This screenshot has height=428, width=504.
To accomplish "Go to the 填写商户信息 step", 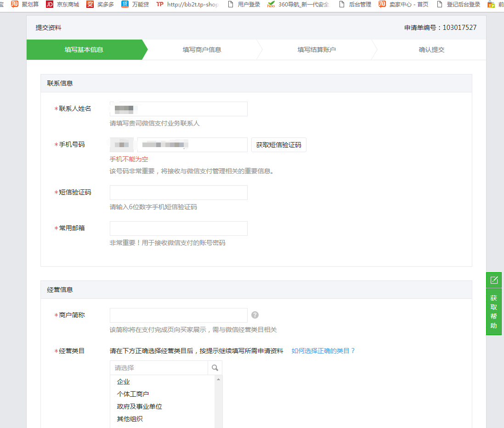I will pyautogui.click(x=202, y=50).
